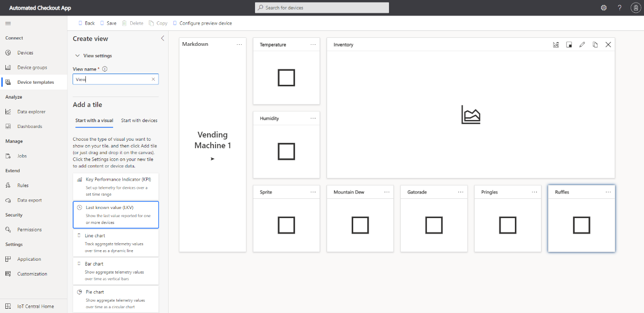Click the View name text field
This screenshot has height=313, width=644.
pyautogui.click(x=116, y=79)
